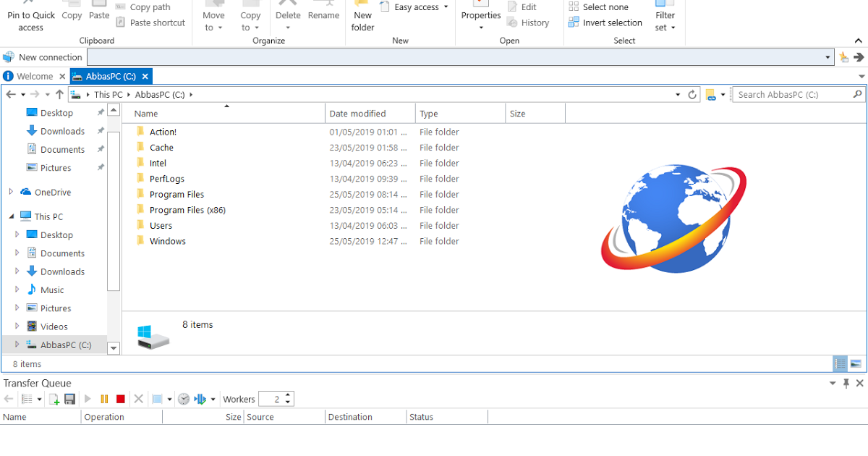Remove queue item using the X icon
Image resolution: width=868 pixels, height=456 pixels.
click(138, 399)
